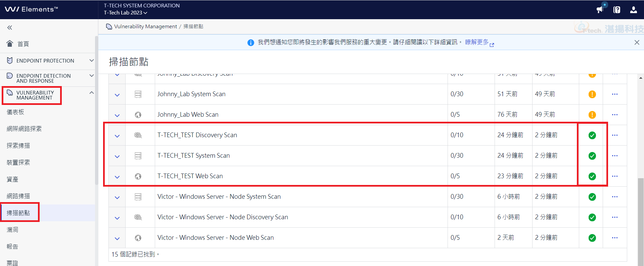The image size is (644, 266).
Task: Expand the T-TECH_TEST System Scan row
Action: 117,157
